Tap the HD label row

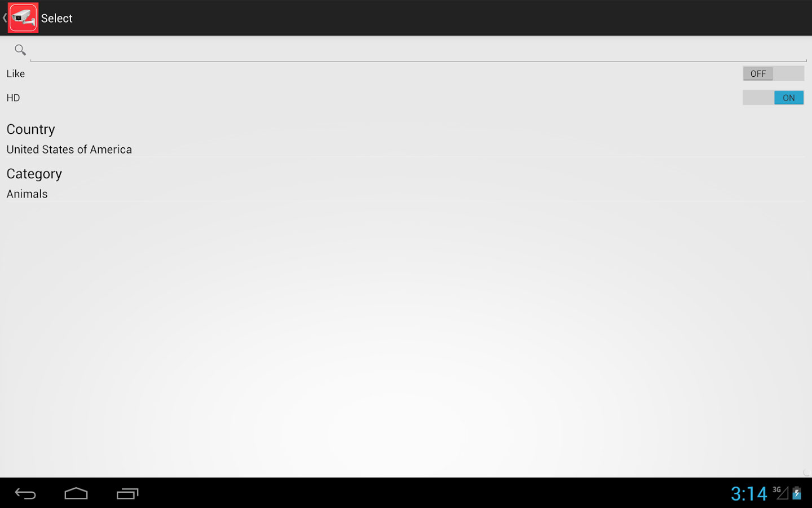[x=405, y=98]
